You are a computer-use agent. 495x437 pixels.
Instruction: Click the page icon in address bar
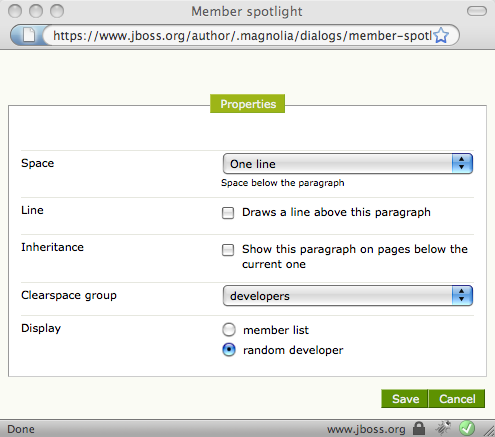tap(29, 35)
